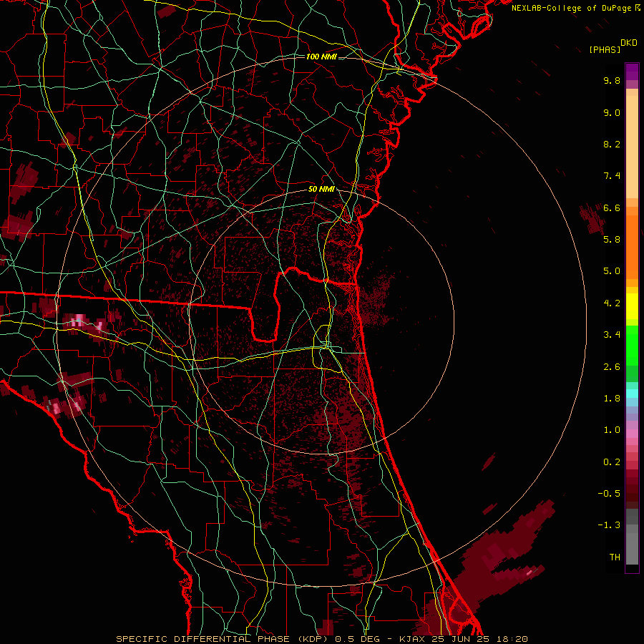644x644 pixels.
Task: Click the 5.0 value on the scale
Action: tap(612, 271)
